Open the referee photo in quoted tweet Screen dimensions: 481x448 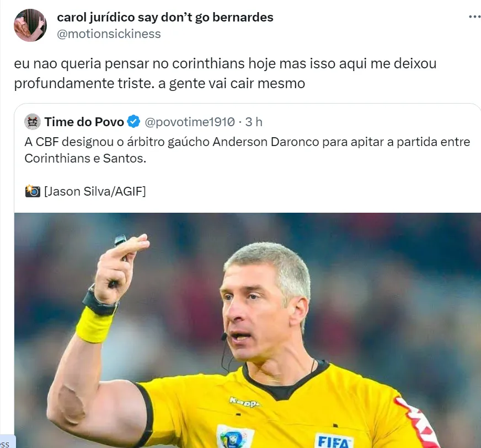coord(248,330)
